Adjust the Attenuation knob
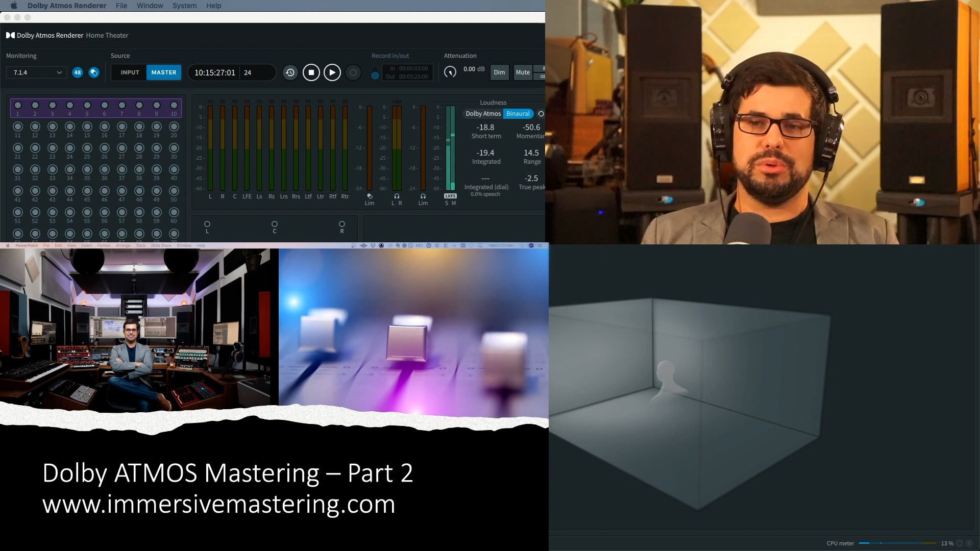This screenshot has width=980, height=551. pos(450,72)
